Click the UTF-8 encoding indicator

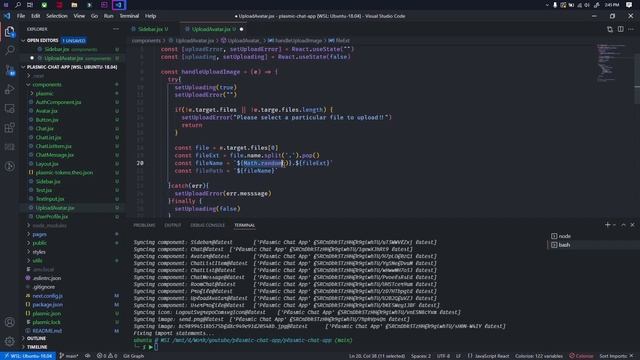tap(443, 356)
